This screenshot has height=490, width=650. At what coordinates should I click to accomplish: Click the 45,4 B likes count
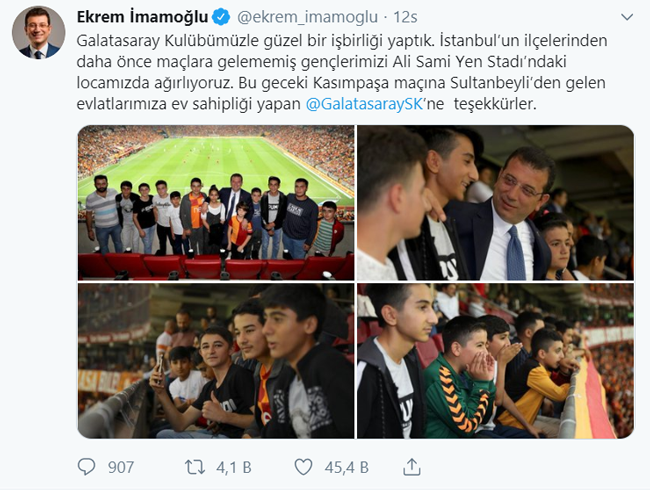tap(347, 467)
